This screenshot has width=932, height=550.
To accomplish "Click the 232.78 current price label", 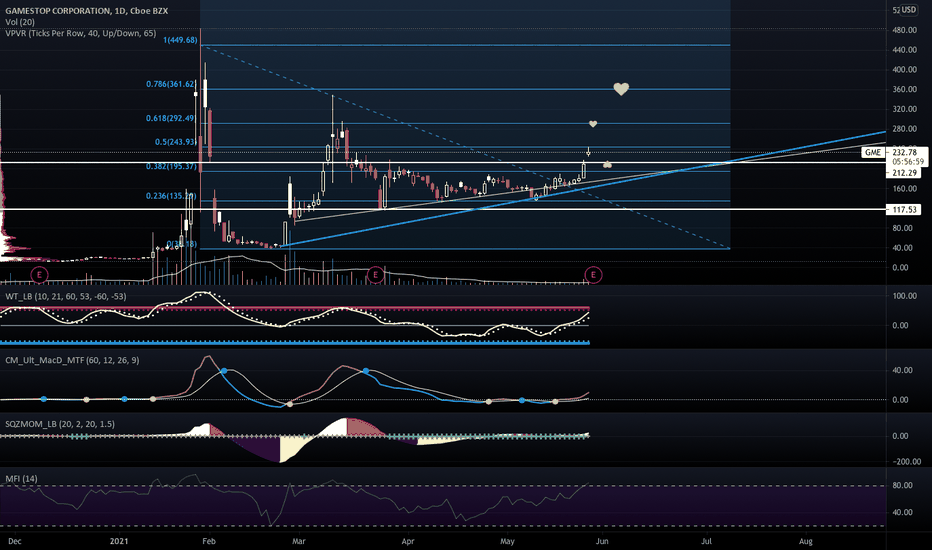I will point(905,152).
